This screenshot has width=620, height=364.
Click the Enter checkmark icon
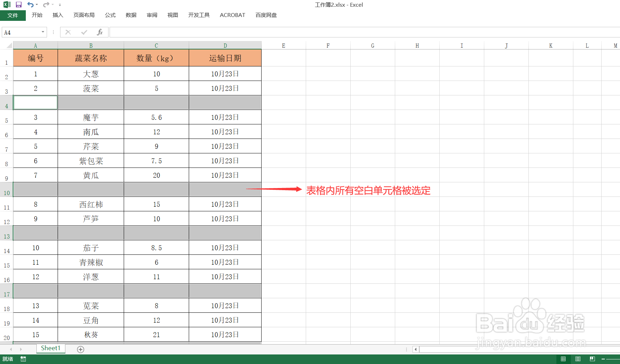point(84,32)
